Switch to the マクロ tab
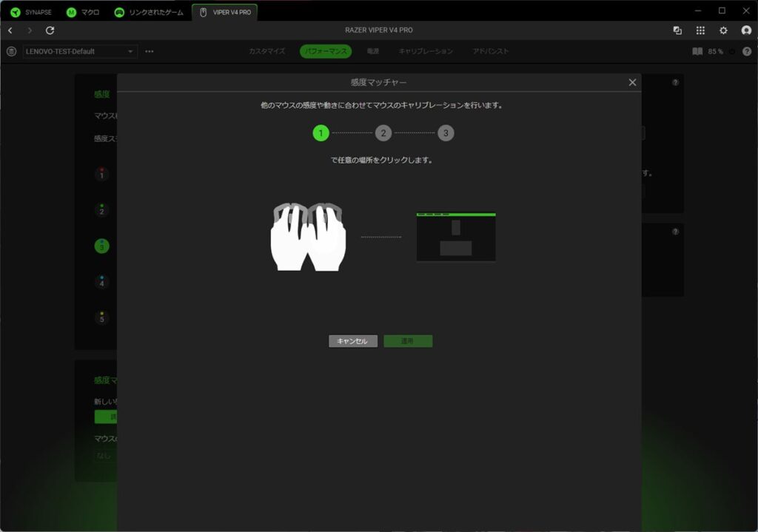The height and width of the screenshot is (532, 758). pyautogui.click(x=82, y=13)
